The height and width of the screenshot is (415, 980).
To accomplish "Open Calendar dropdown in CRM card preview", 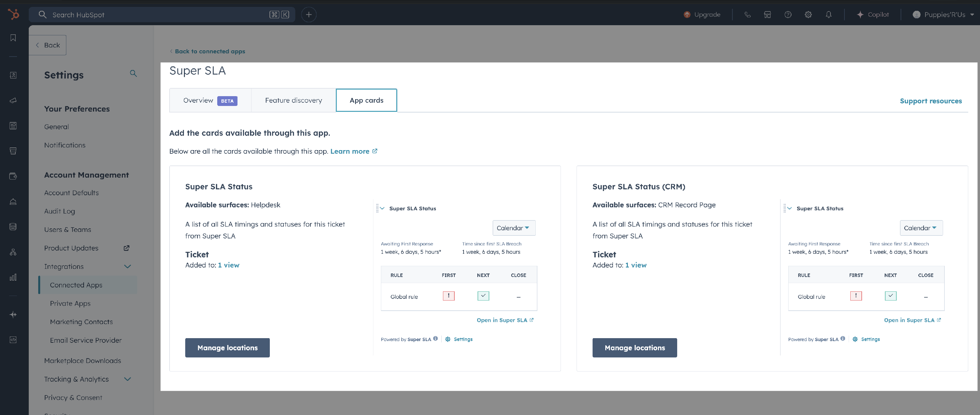I will [x=921, y=228].
